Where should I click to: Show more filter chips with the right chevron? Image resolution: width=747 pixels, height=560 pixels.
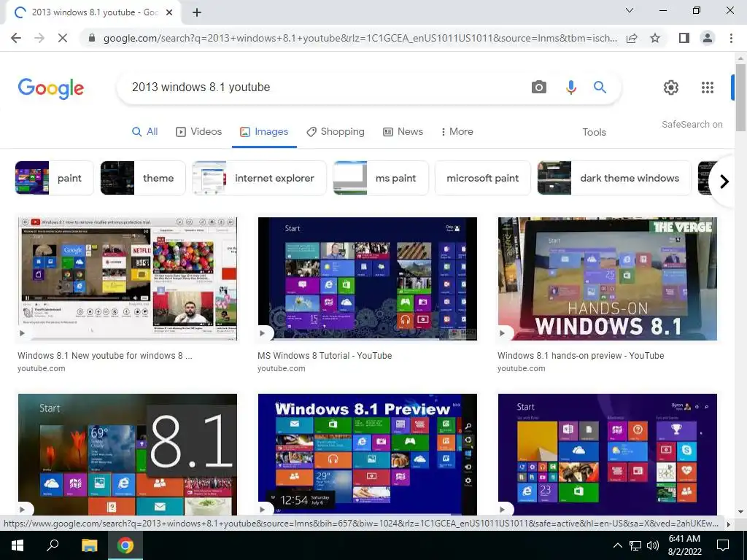coord(724,182)
